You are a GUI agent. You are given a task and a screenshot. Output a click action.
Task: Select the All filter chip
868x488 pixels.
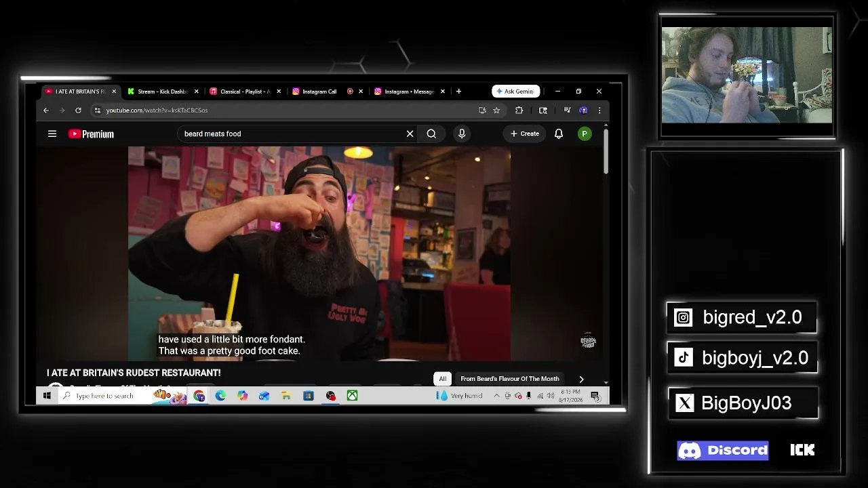point(443,379)
